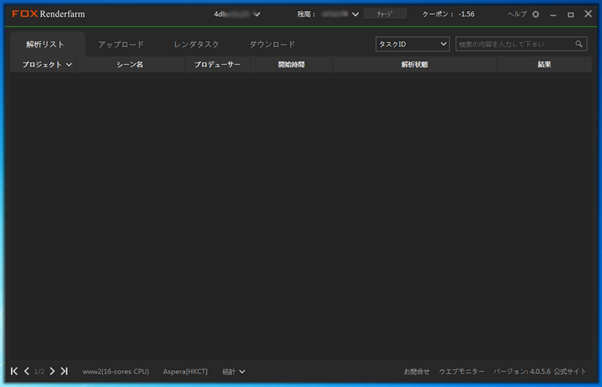Click the お問合せ link
Image resolution: width=602 pixels, height=387 pixels.
click(x=417, y=371)
